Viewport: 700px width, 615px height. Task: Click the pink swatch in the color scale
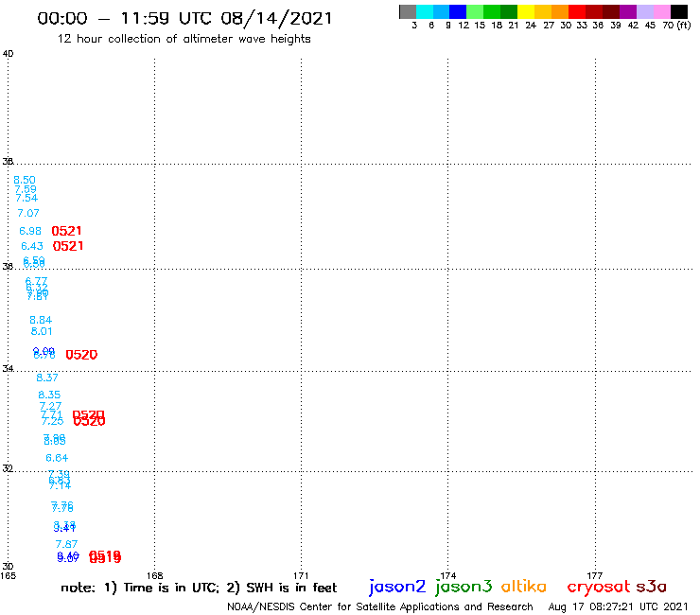pyautogui.click(x=662, y=11)
